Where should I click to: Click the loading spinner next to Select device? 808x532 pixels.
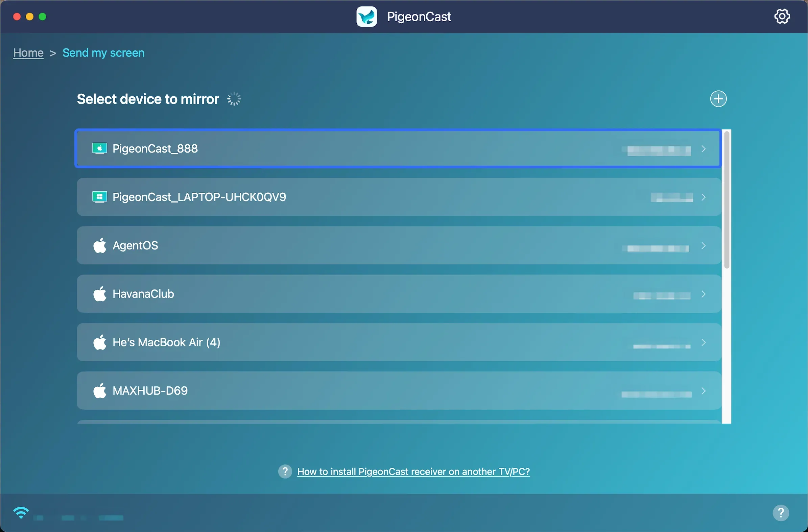(x=234, y=99)
